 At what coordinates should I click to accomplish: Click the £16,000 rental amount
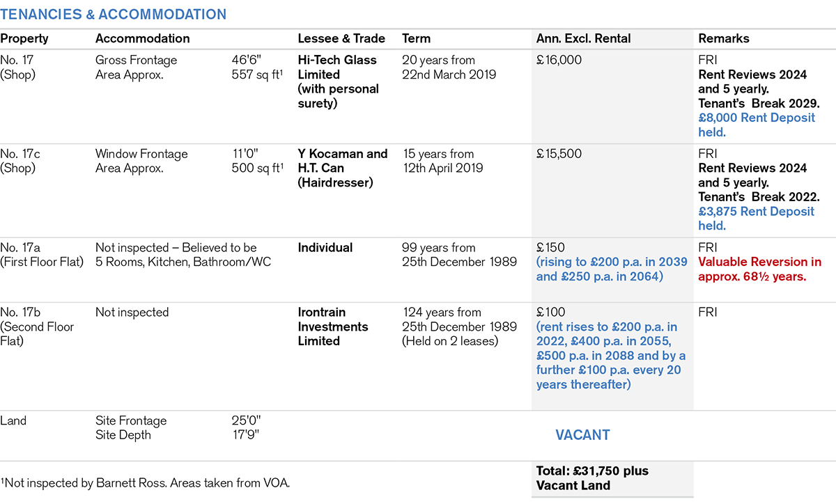[x=559, y=61]
